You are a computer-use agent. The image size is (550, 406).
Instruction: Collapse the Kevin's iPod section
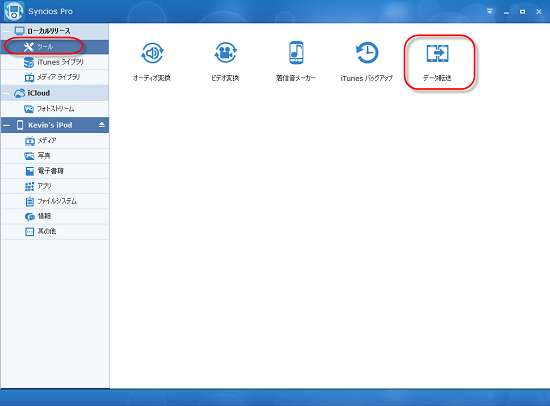click(x=7, y=125)
